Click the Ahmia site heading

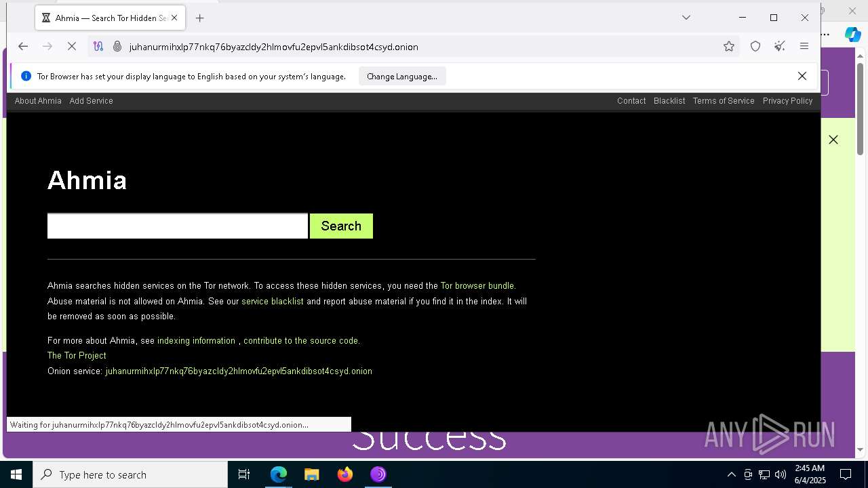pyautogui.click(x=87, y=180)
